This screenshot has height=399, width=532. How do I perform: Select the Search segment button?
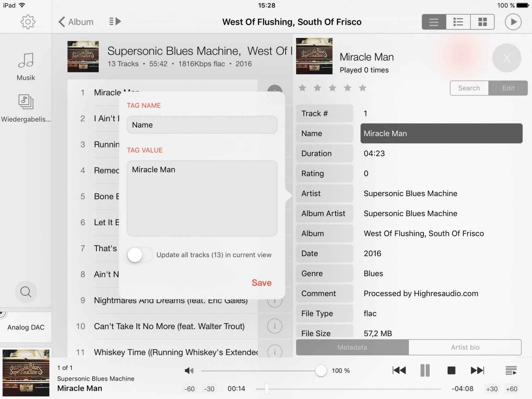(469, 88)
